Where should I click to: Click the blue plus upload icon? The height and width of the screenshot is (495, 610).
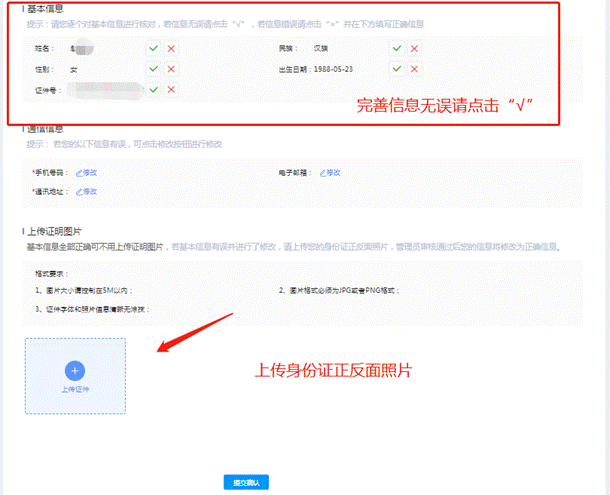[x=75, y=370]
